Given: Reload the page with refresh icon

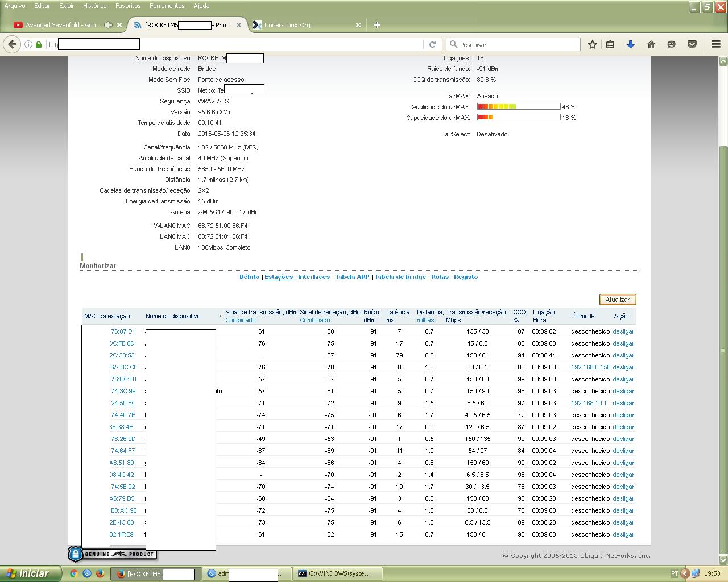Looking at the screenshot, I should click(x=432, y=44).
